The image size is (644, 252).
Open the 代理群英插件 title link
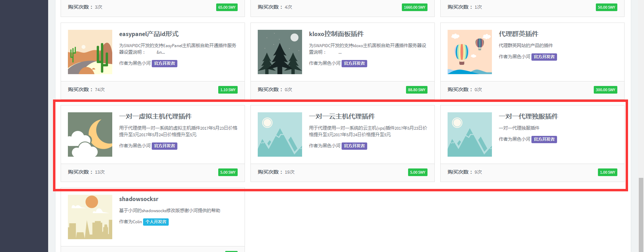pos(518,34)
